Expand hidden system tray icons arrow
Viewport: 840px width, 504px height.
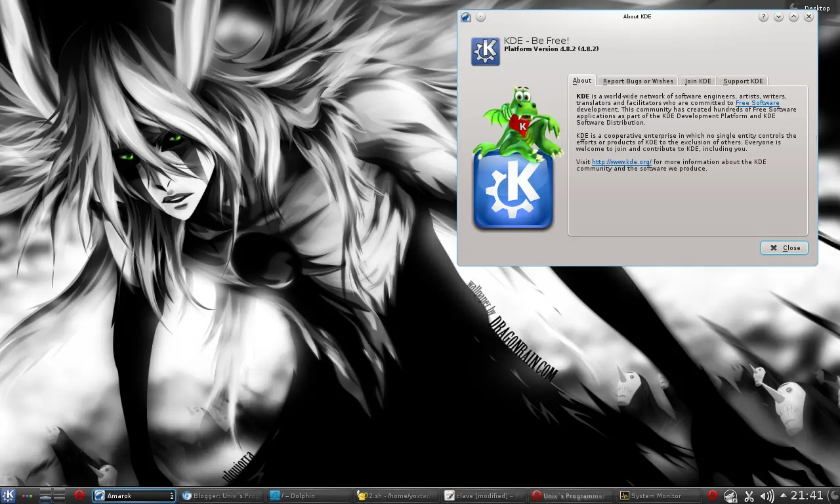coord(783,495)
